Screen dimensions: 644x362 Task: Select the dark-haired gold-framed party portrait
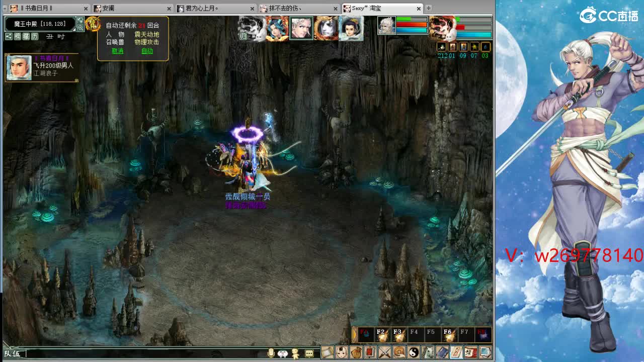click(x=326, y=28)
